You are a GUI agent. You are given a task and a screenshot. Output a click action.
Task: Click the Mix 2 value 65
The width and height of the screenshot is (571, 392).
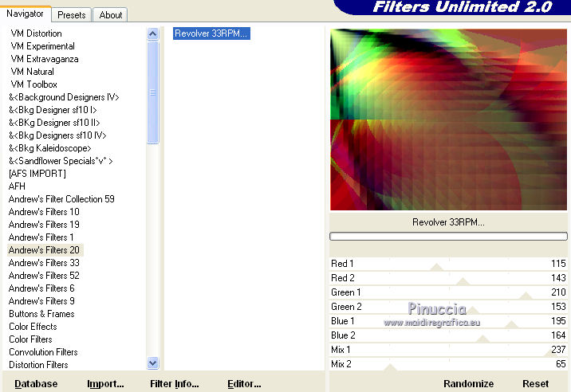click(561, 364)
